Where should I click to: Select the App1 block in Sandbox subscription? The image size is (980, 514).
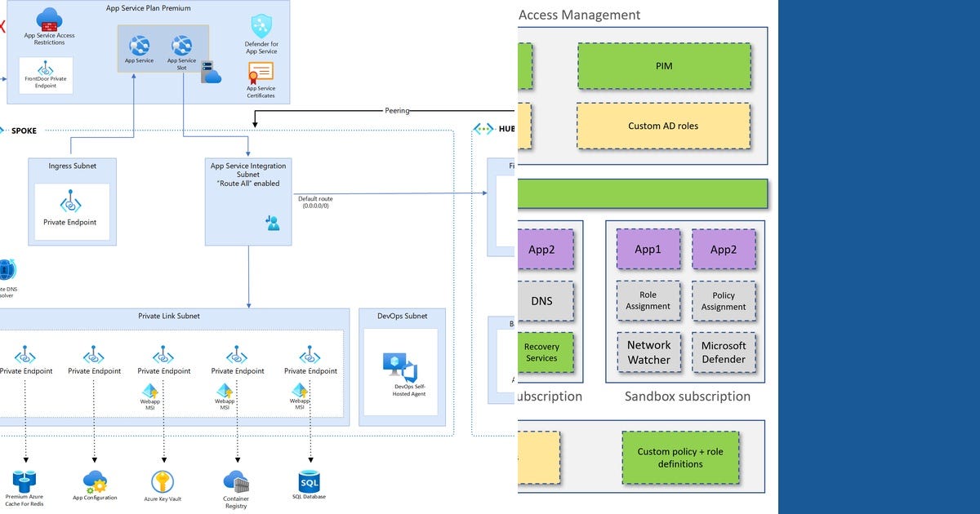[x=648, y=249]
